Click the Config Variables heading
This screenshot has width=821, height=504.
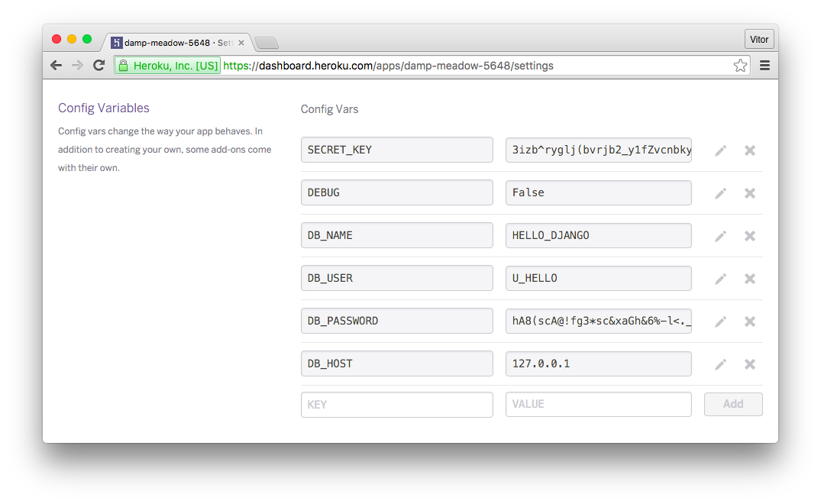tap(104, 108)
